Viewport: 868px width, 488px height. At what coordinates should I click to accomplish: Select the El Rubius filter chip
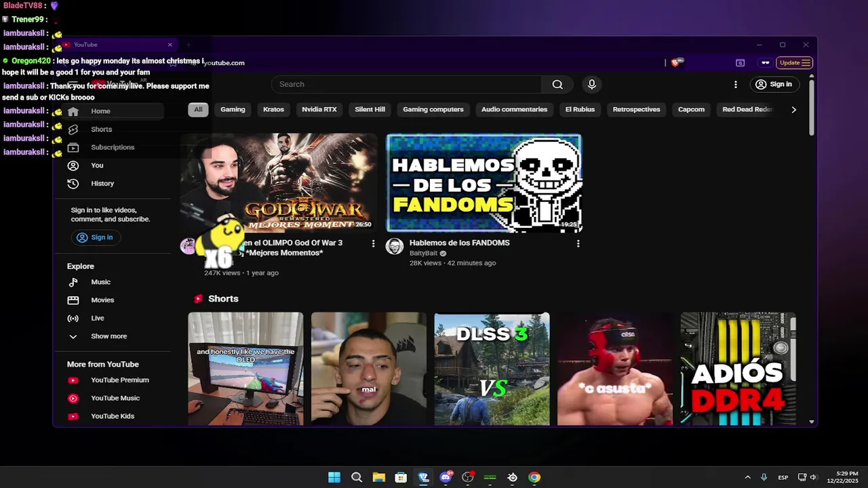(580, 109)
